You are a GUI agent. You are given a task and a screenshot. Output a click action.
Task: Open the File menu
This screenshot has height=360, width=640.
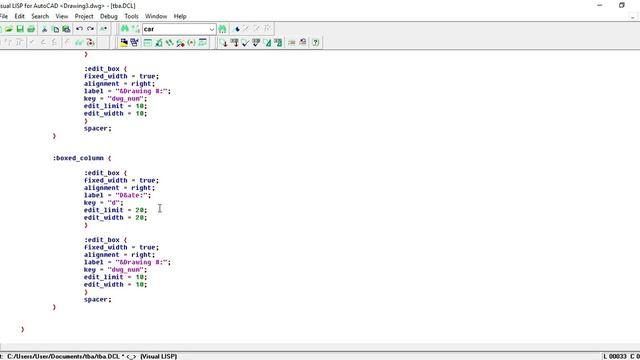coord(4,16)
